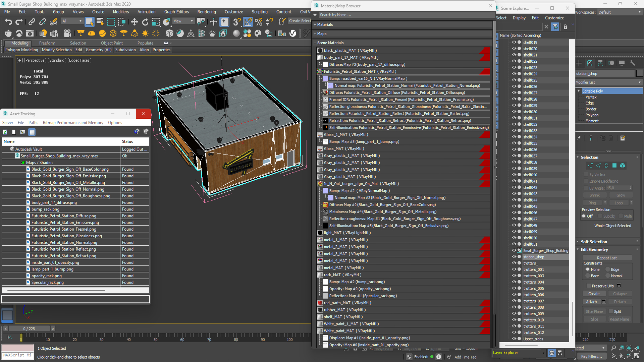Toggle the Percent Snap tool

pos(259,22)
